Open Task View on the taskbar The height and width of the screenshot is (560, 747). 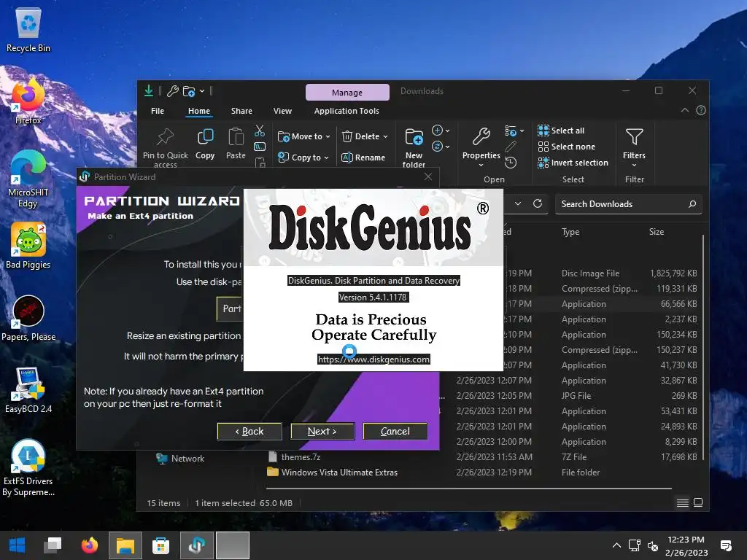click(53, 545)
